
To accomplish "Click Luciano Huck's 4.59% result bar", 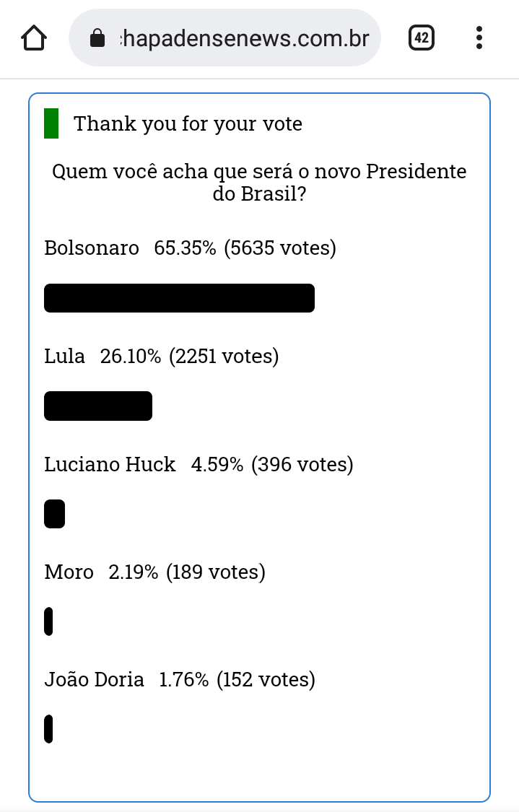I will pyautogui.click(x=54, y=514).
